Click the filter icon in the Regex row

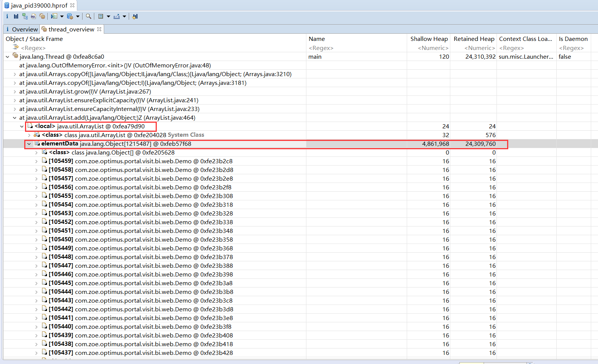tap(16, 47)
